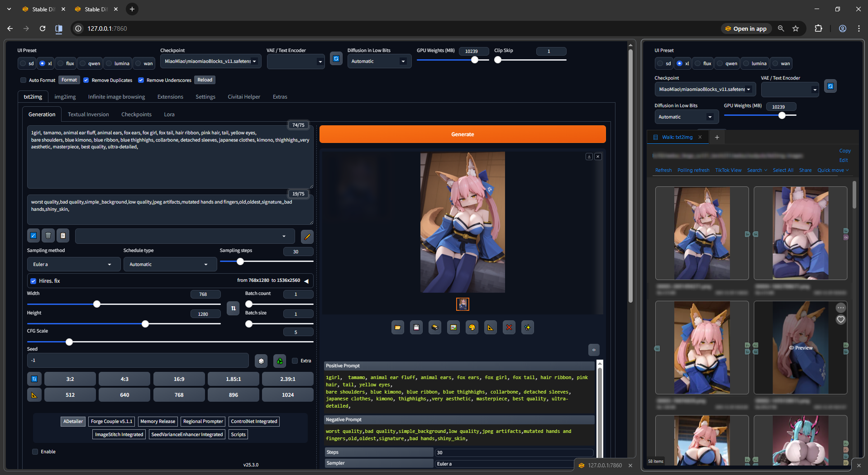
Task: Click the blue aspect-ratio swap icon beside 3:2
Action: (34, 379)
